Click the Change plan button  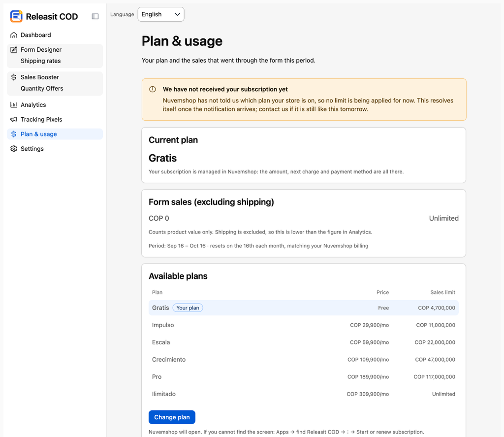pos(172,417)
